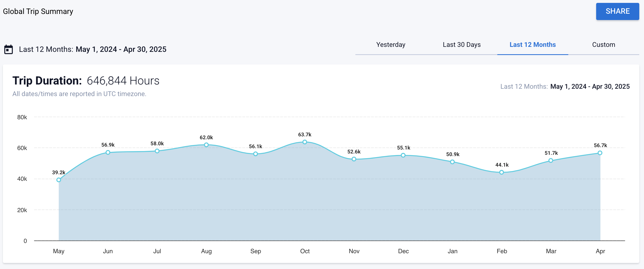The width and height of the screenshot is (644, 269).
Task: Pick the Aug 62.0k chart marker
Action: [206, 145]
